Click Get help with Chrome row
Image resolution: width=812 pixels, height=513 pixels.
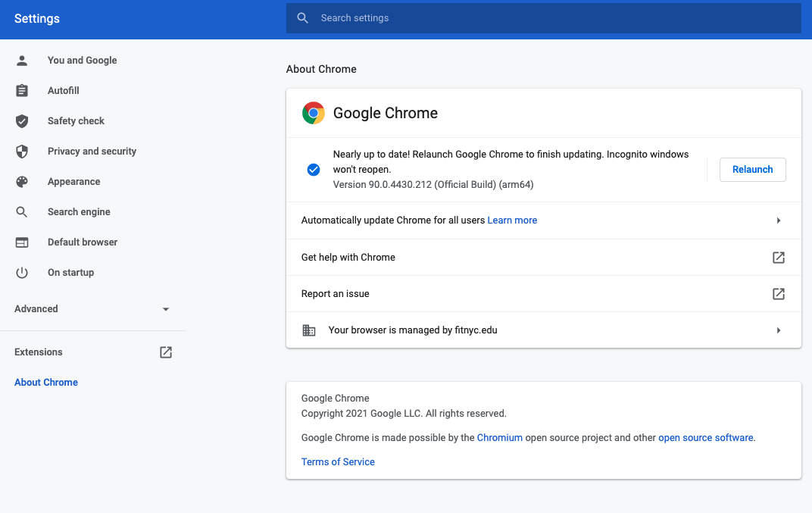click(543, 258)
